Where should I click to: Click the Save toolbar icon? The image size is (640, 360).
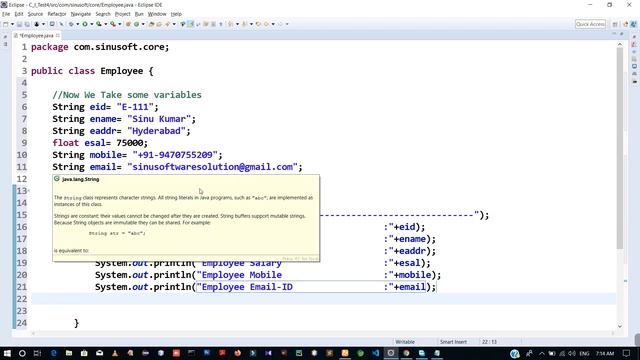[x=19, y=24]
